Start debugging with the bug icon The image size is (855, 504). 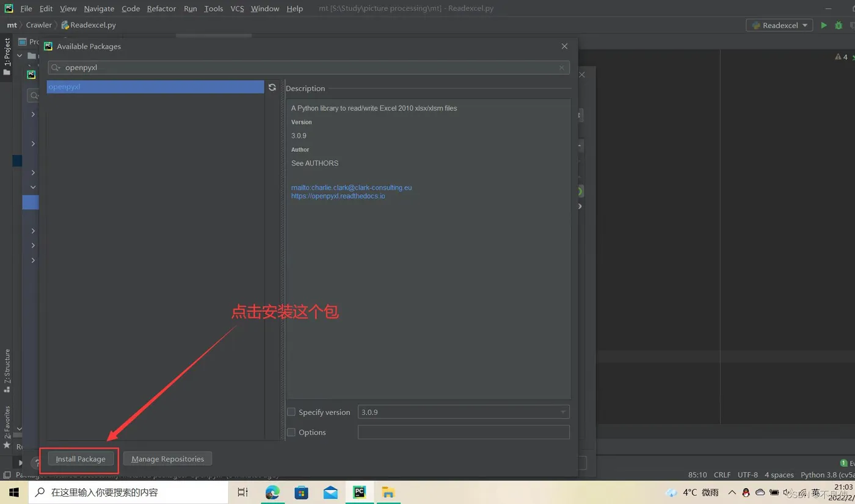(x=839, y=25)
